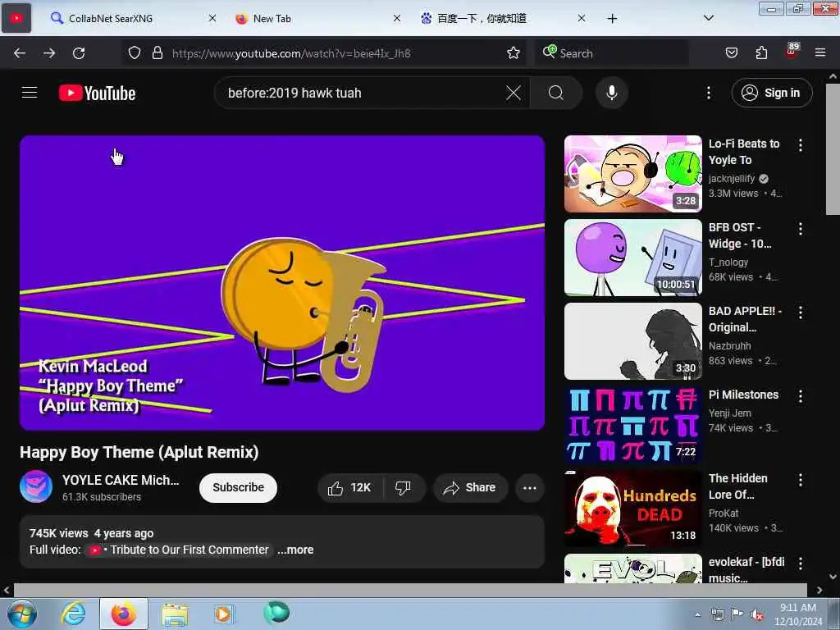Viewport: 840px width, 630px height.
Task: Open options for BAD APPLE!! video
Action: tap(801, 313)
